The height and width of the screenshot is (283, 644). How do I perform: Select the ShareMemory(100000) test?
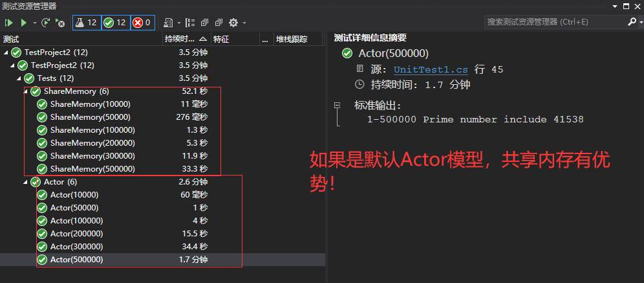[162, 130]
